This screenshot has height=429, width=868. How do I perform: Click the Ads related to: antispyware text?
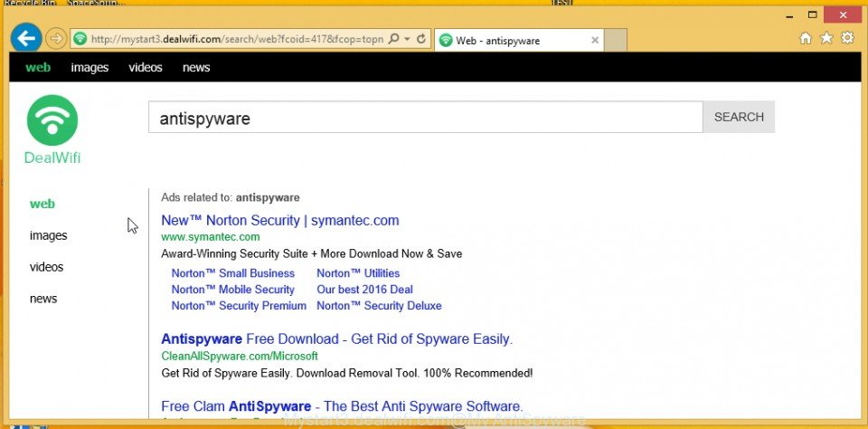click(x=231, y=197)
